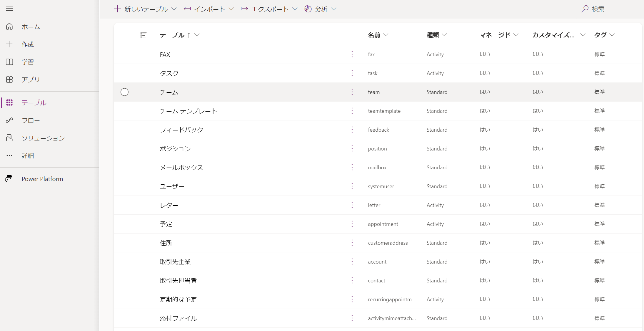The image size is (644, 331).
Task: Click the 検索 (Search) magnifier icon
Action: pos(585,9)
